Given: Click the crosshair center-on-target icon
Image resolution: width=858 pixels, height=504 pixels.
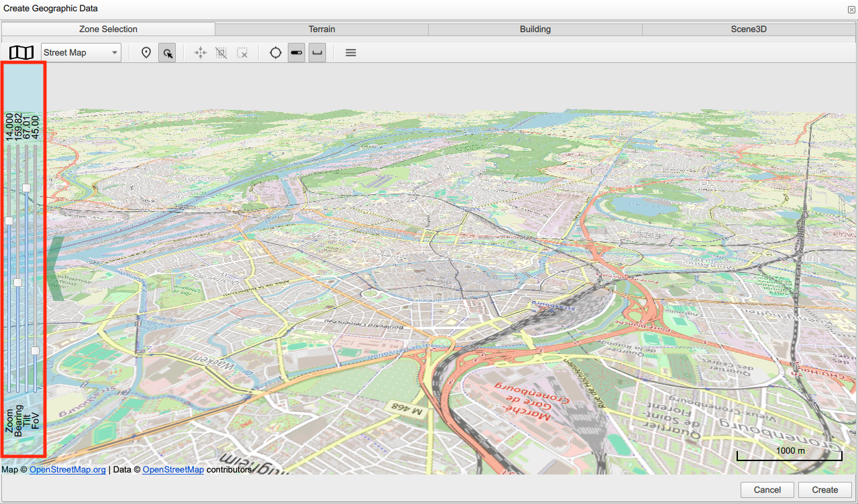Looking at the screenshot, I should coord(275,52).
